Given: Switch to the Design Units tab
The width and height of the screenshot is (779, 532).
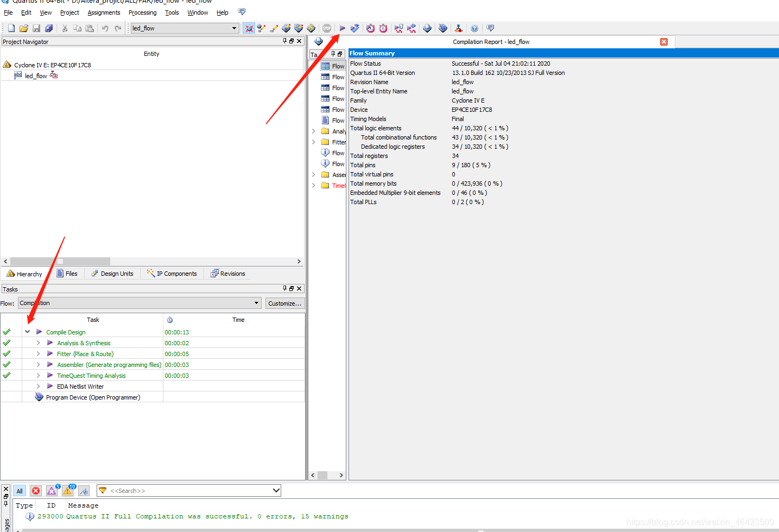Looking at the screenshot, I should click(x=112, y=274).
